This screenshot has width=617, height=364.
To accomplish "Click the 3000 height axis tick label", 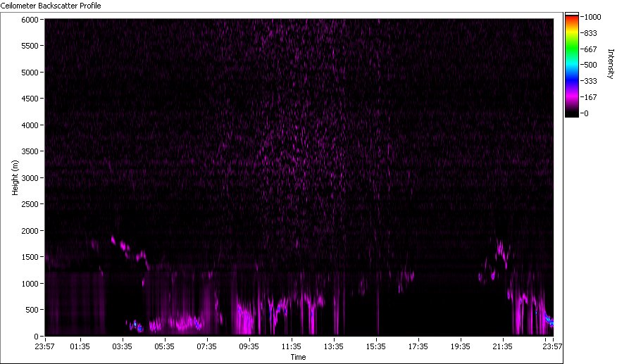I will click(x=30, y=178).
